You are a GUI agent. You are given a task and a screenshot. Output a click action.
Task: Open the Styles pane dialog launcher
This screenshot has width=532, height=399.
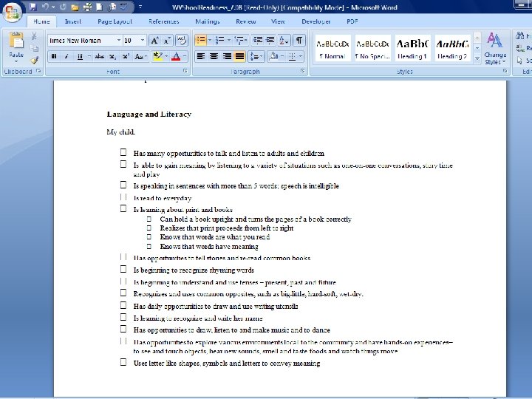505,71
